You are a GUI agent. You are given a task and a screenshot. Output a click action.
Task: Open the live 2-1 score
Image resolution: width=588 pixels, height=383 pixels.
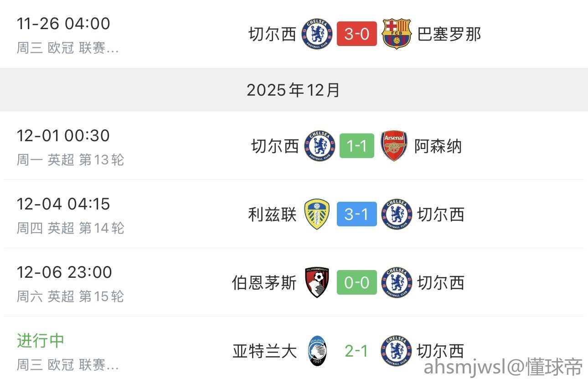coord(357,351)
